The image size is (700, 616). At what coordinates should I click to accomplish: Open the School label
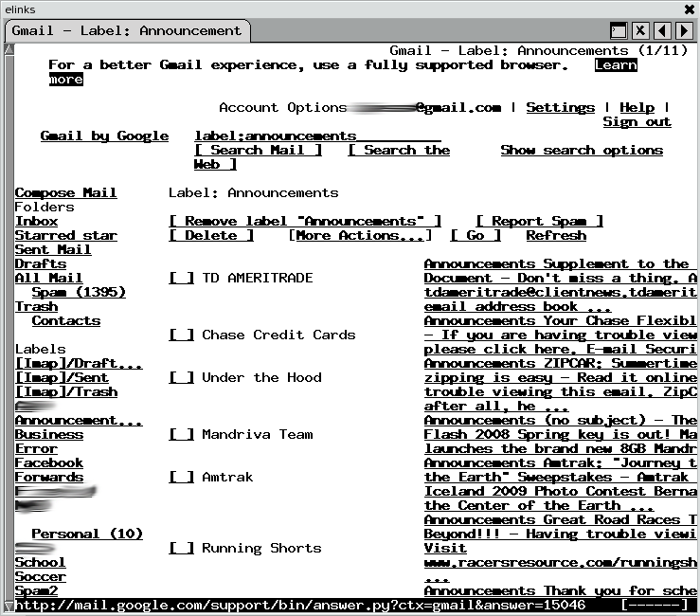point(40,562)
